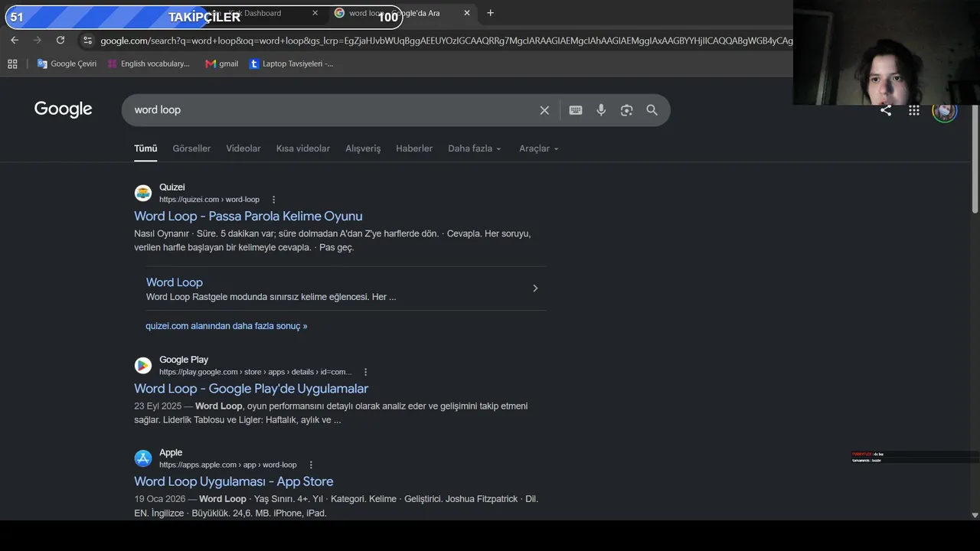Expand the Daha fazla dropdown
Screen dimensions: 980x551
coord(475,148)
